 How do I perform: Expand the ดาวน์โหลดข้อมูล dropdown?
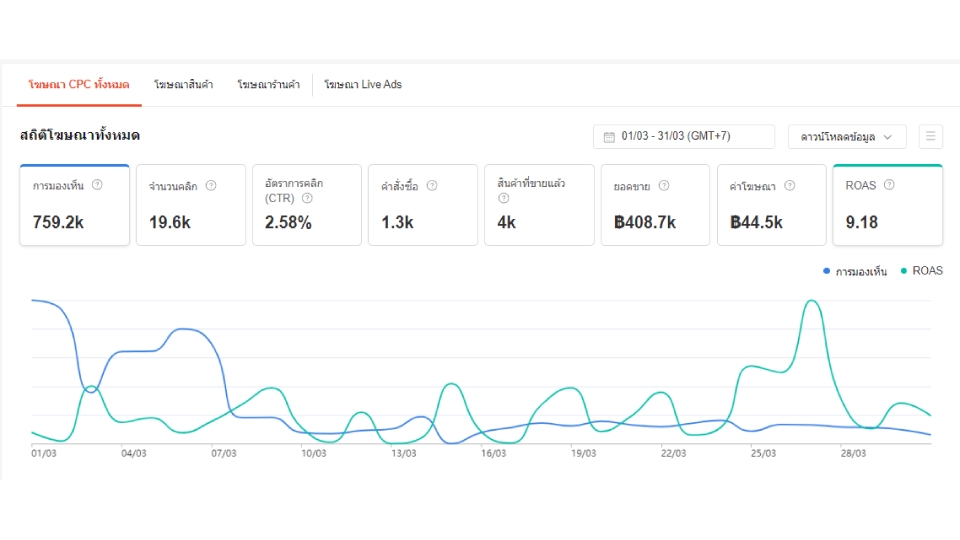847,137
